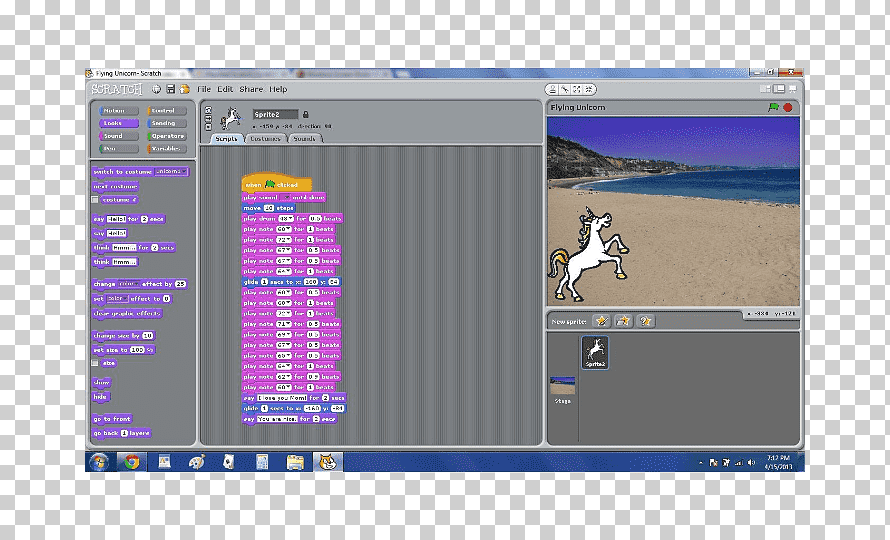The image size is (890, 540).
Task: Click the next costume block in palette
Action: click(x=115, y=186)
